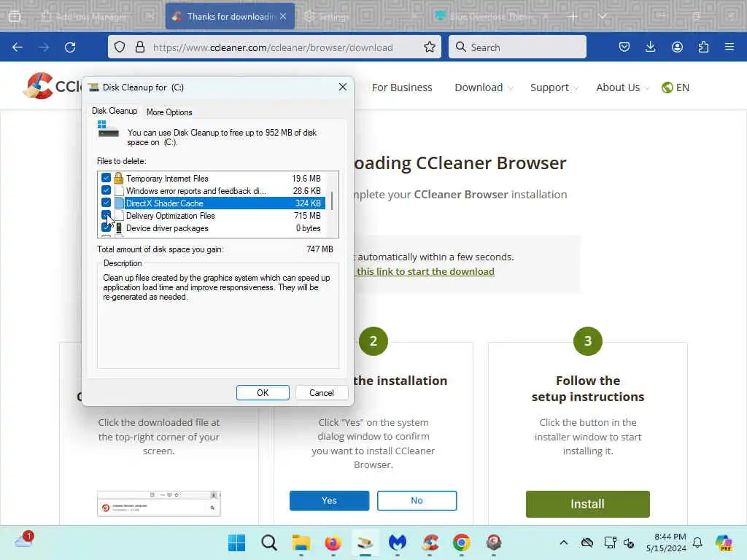
Task: Select the Disk Cleanup tab
Action: pos(115,111)
